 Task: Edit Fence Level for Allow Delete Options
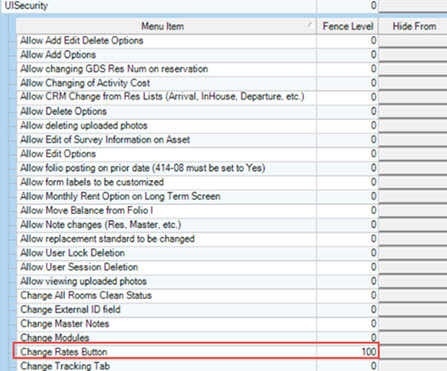(x=347, y=111)
